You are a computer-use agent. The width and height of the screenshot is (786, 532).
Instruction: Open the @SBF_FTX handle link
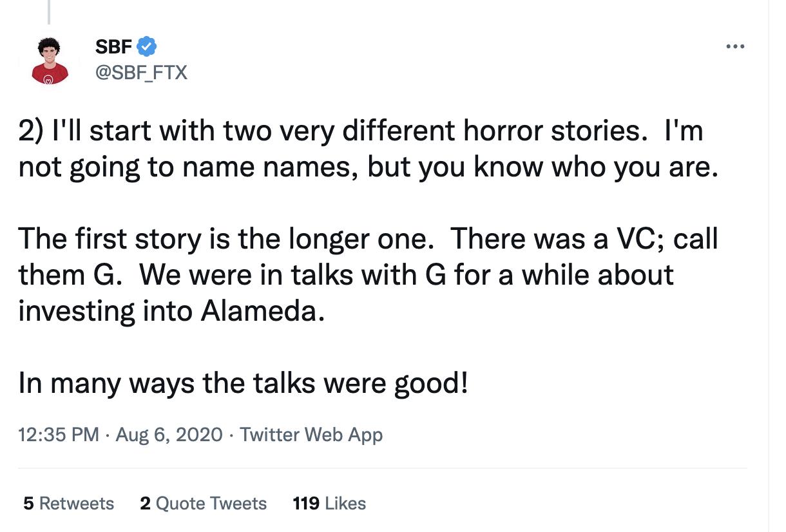141,73
